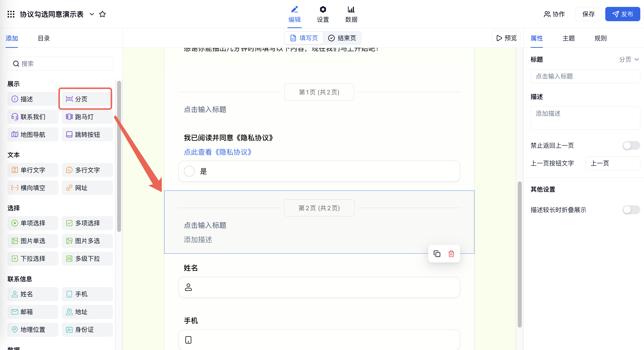Click 点击输入标题 placeholder on page 2 block

[205, 225]
